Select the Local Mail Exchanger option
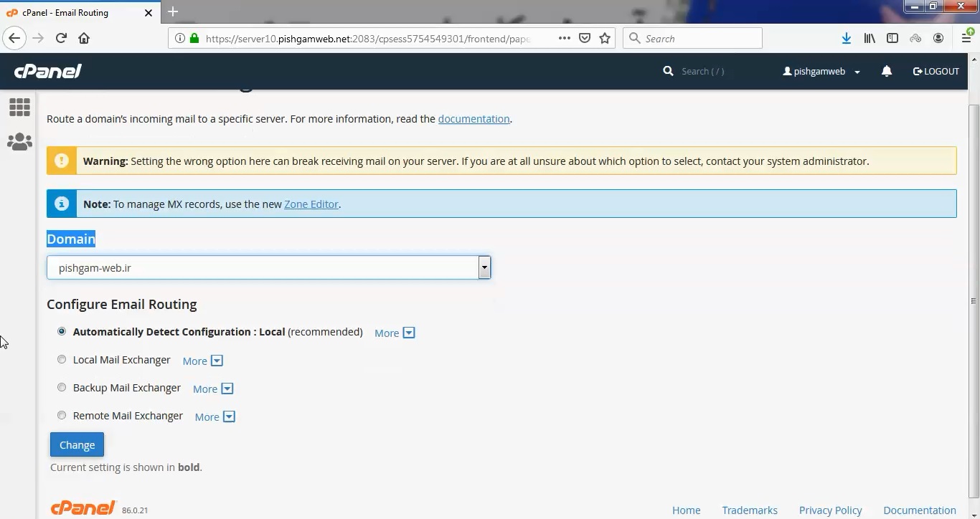The height and width of the screenshot is (519, 980). click(x=62, y=359)
